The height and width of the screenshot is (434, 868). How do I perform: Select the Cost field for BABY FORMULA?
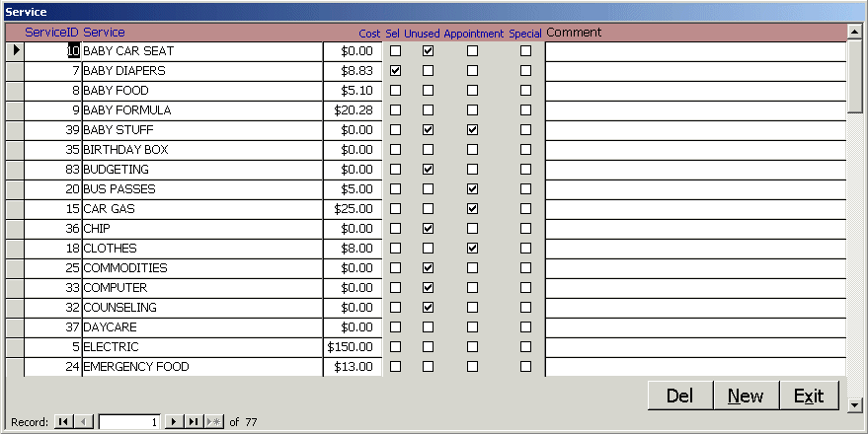pos(352,110)
